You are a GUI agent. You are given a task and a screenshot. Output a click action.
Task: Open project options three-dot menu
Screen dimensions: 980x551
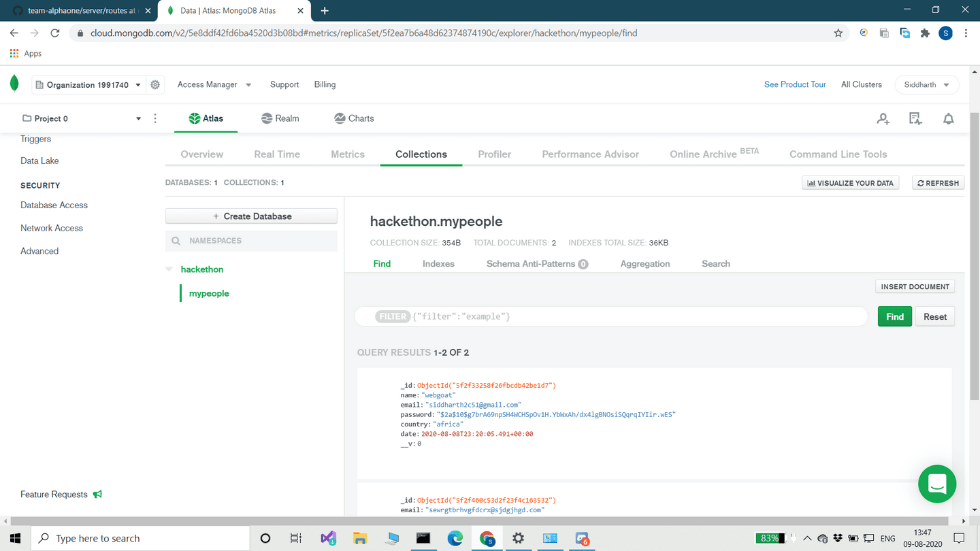click(155, 118)
